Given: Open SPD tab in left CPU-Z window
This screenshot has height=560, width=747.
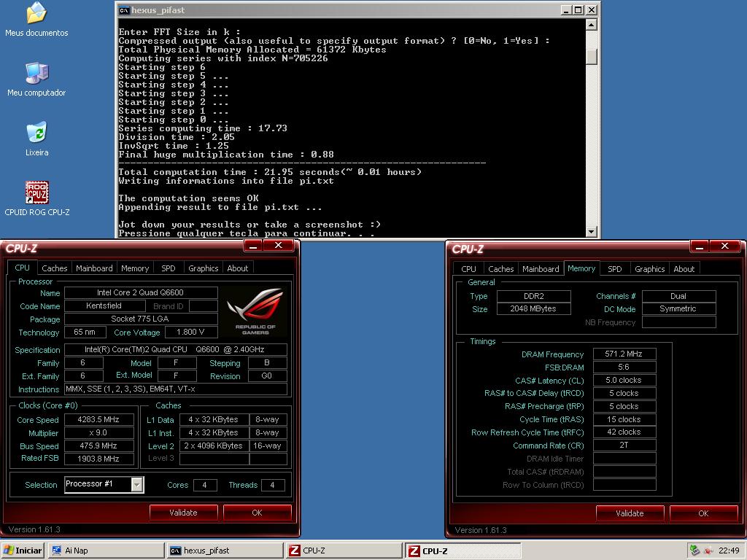Looking at the screenshot, I should [169, 268].
